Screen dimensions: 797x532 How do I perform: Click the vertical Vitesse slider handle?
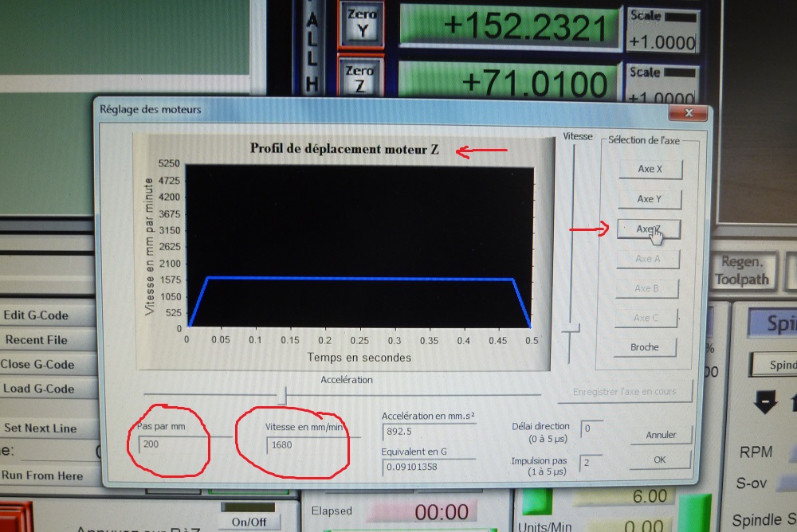point(570,328)
